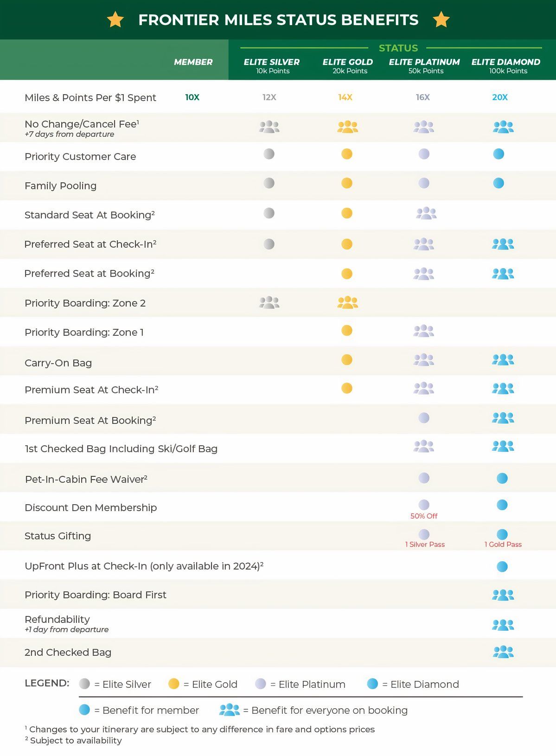Click the silver group icon for No Change/Cancel Fee
556x756 pixels.
(x=269, y=127)
